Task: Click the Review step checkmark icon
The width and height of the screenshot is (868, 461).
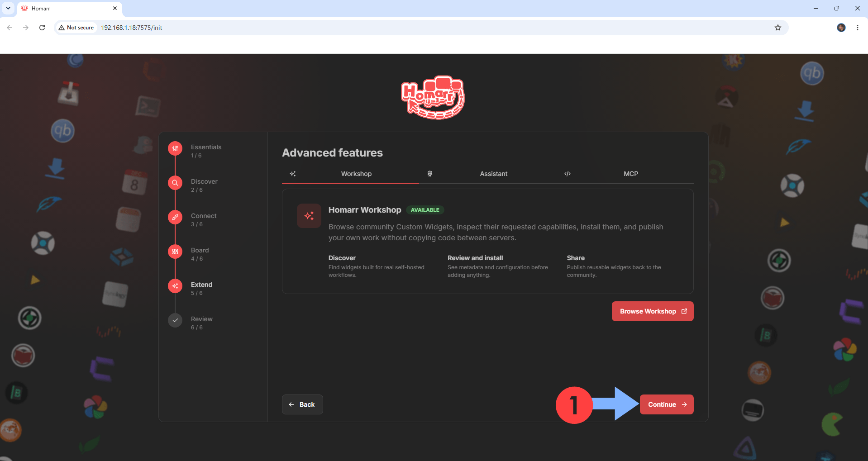Action: tap(175, 320)
